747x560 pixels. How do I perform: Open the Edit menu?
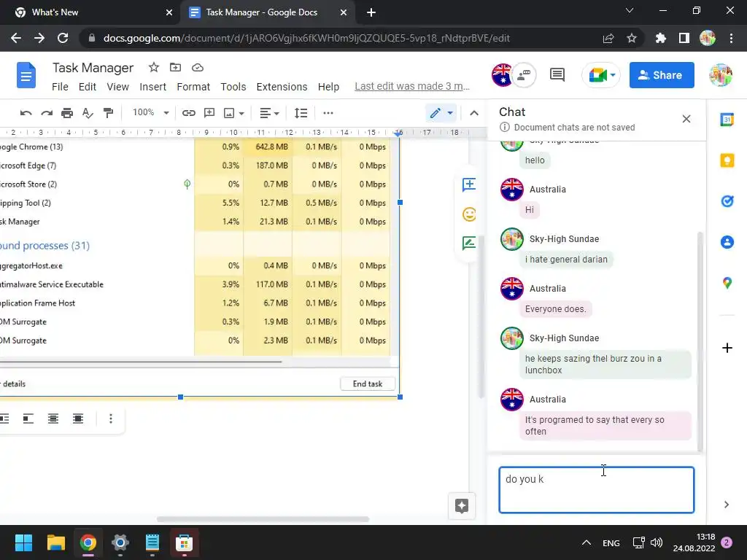[88, 87]
